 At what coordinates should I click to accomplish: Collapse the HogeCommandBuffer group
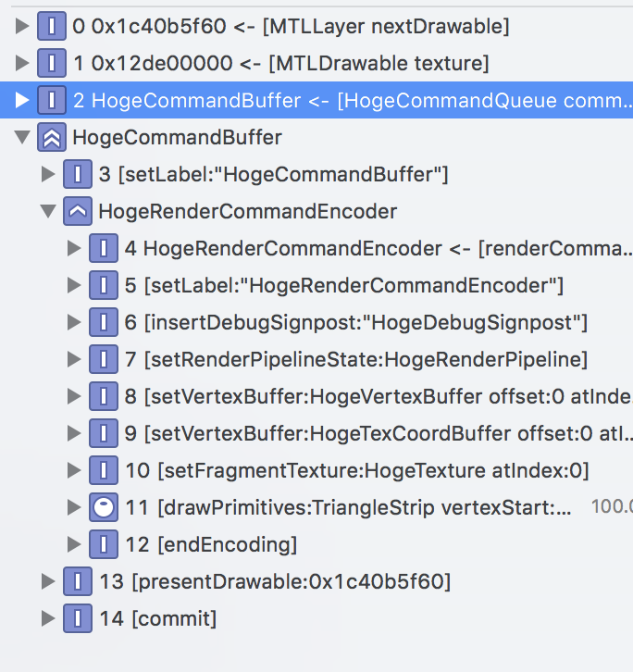22,138
